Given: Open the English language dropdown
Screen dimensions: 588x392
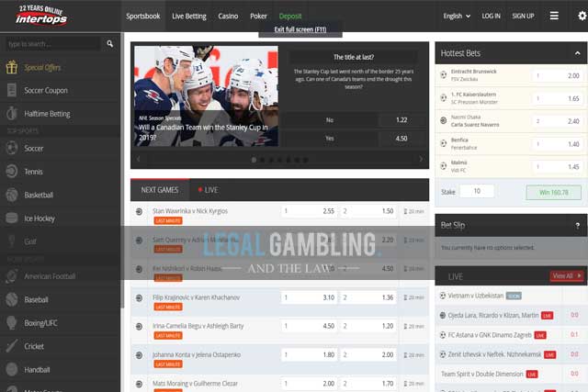Looking at the screenshot, I should (x=457, y=17).
